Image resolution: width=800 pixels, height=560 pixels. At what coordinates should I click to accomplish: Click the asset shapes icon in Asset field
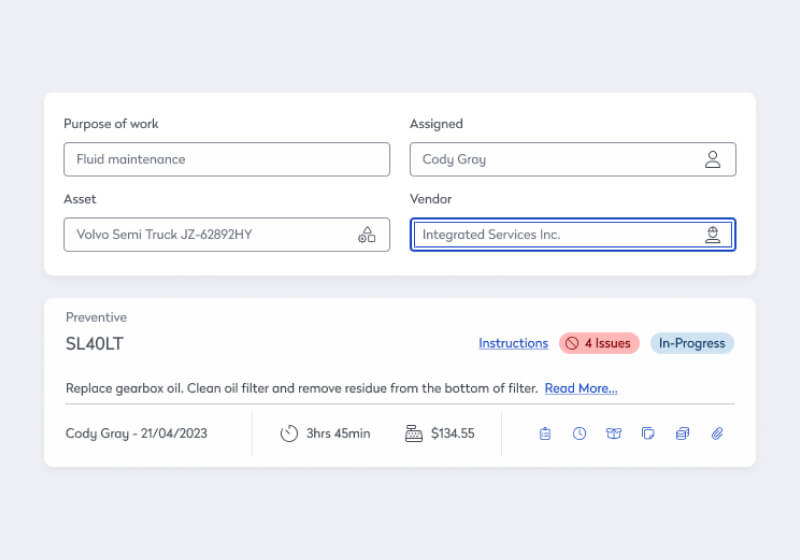(367, 235)
